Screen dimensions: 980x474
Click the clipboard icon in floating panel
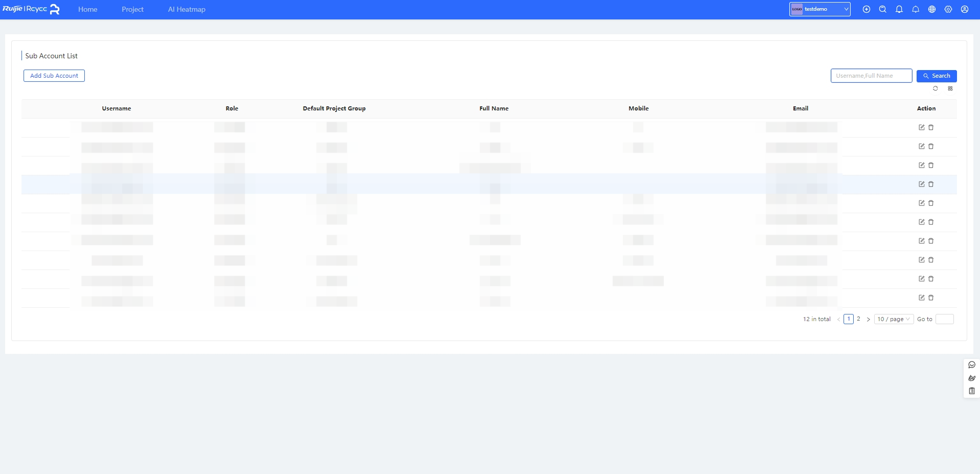[x=972, y=391]
